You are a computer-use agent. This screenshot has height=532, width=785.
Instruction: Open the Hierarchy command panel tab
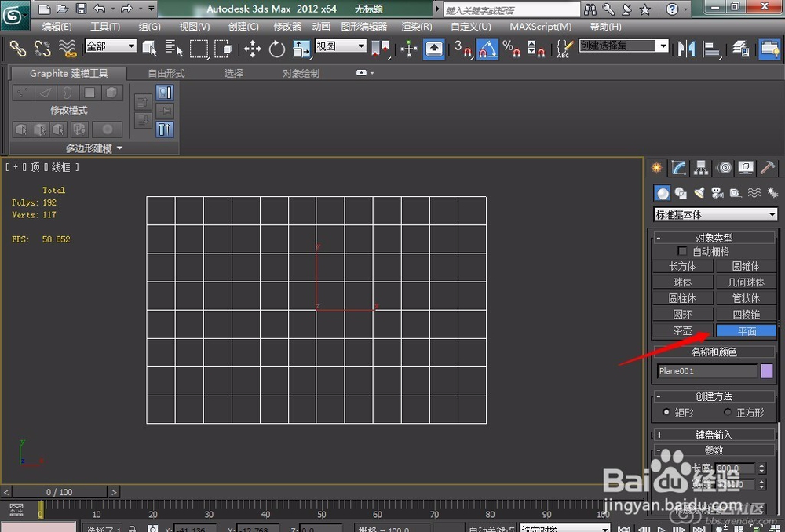tap(701, 168)
